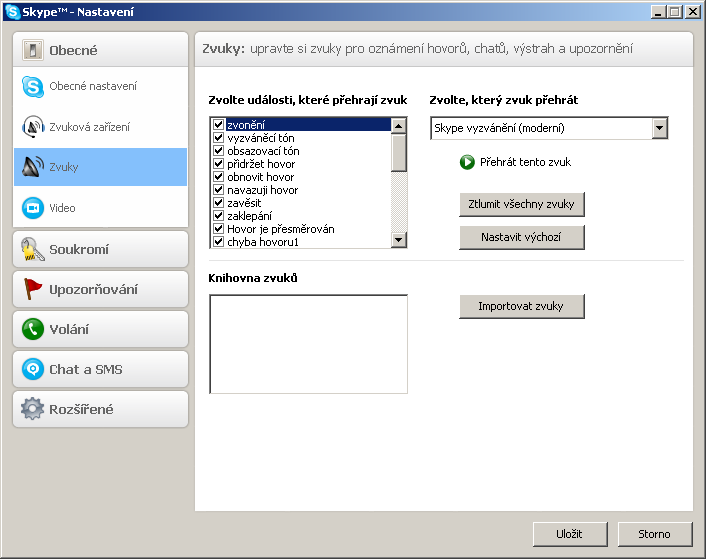Click the green phone icon for Volání
Image resolution: width=706 pixels, height=559 pixels.
tap(33, 329)
